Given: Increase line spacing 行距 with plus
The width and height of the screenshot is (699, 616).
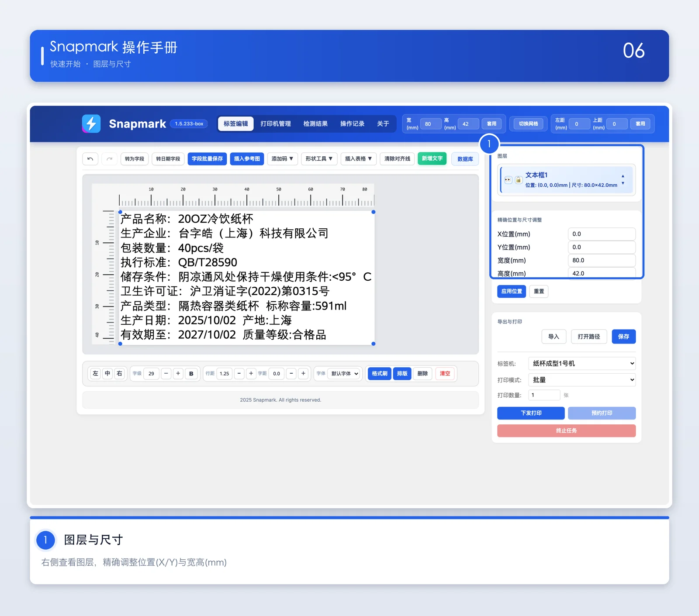Looking at the screenshot, I should tap(251, 374).
